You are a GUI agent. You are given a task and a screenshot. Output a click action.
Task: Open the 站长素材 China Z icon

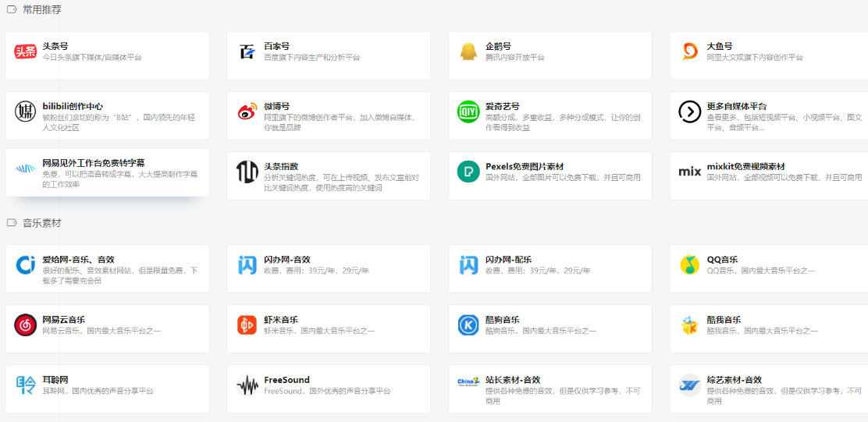pos(468,382)
